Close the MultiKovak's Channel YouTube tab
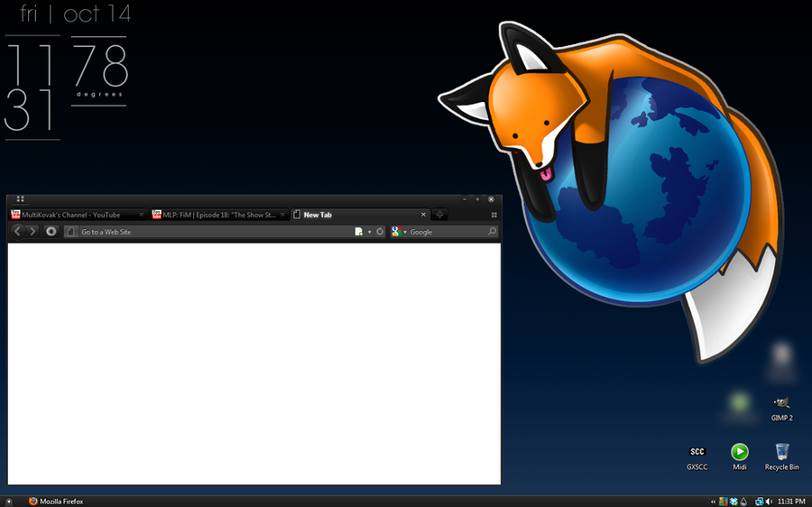 142,215
